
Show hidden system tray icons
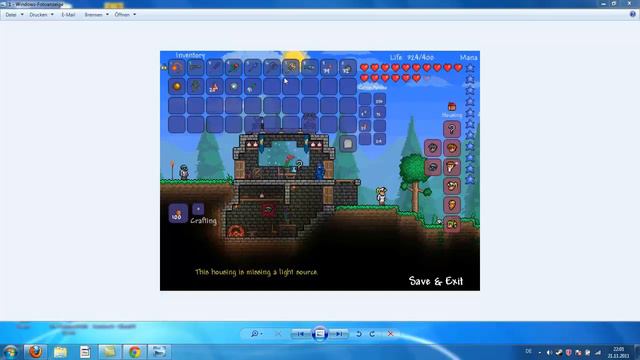pos(540,352)
